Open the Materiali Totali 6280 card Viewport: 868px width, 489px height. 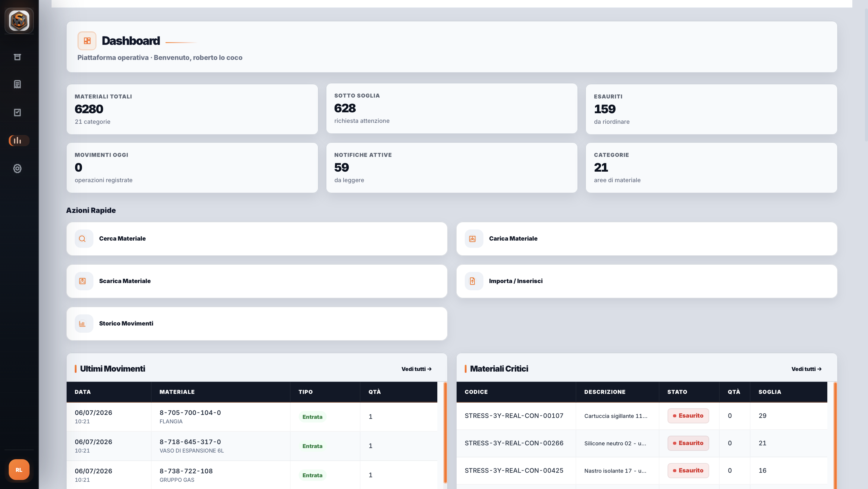(192, 109)
